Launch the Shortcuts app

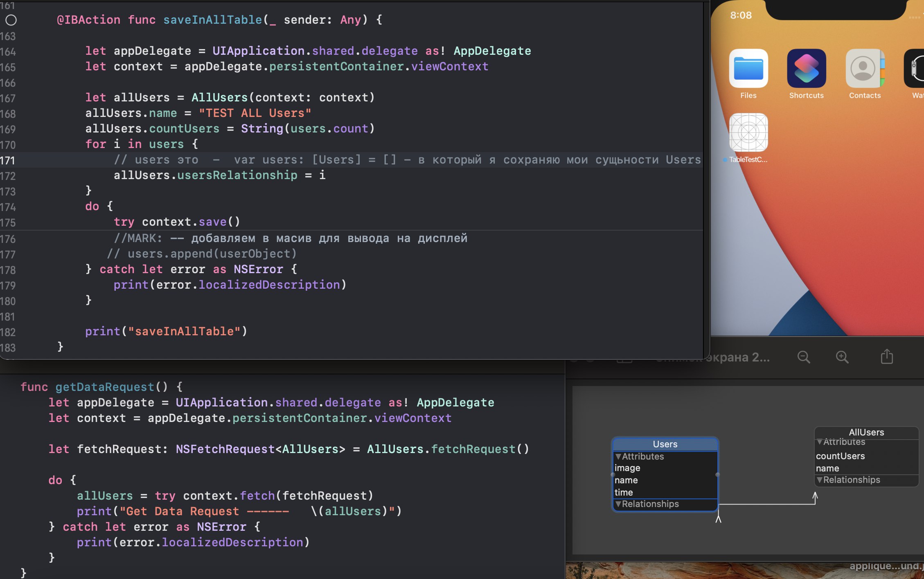pyautogui.click(x=806, y=68)
